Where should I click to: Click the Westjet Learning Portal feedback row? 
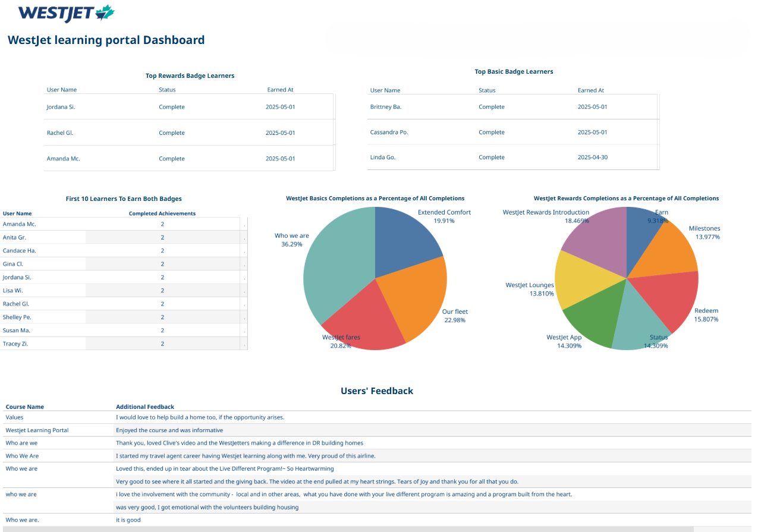tap(377, 430)
